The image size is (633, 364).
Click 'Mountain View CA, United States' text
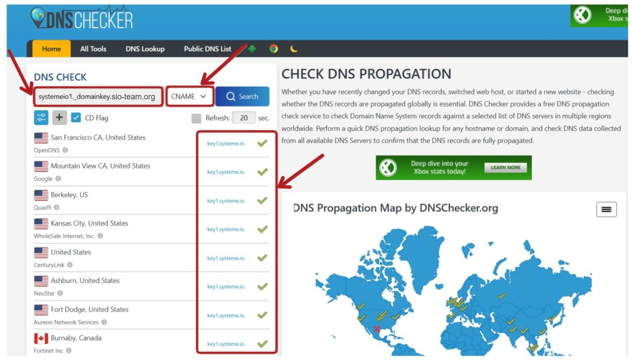100,166
